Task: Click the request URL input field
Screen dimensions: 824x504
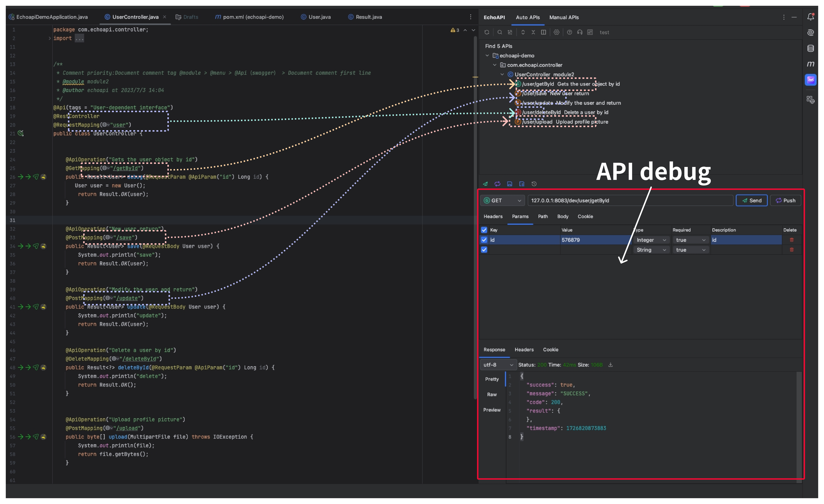Action: click(x=630, y=200)
